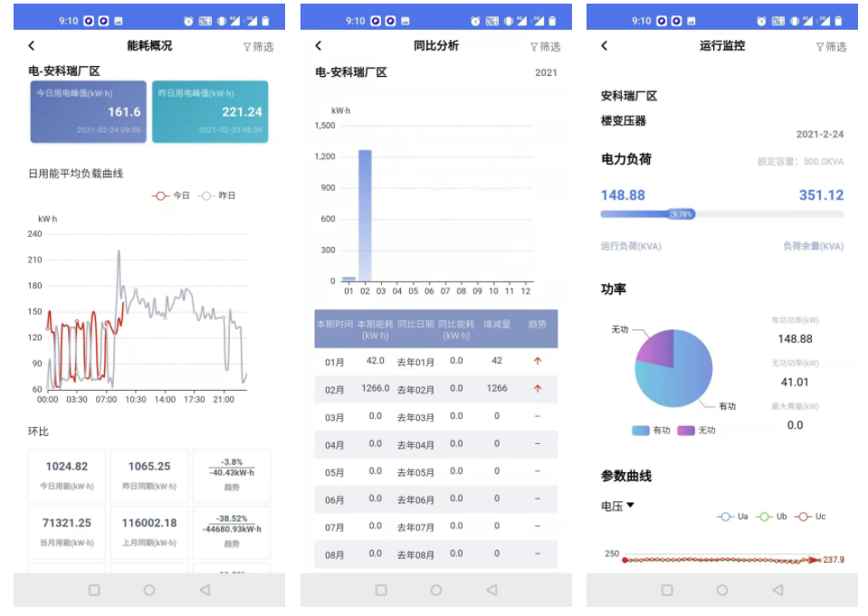Viewport: 868px width, 616px height.
Task: Tap the 71321.25 当月用能 card
Action: [x=67, y=533]
